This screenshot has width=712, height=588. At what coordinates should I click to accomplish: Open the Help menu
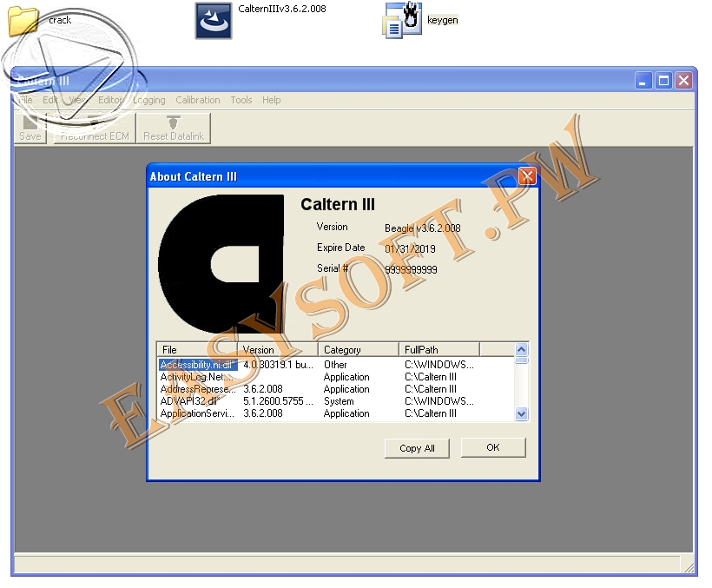pyautogui.click(x=271, y=100)
